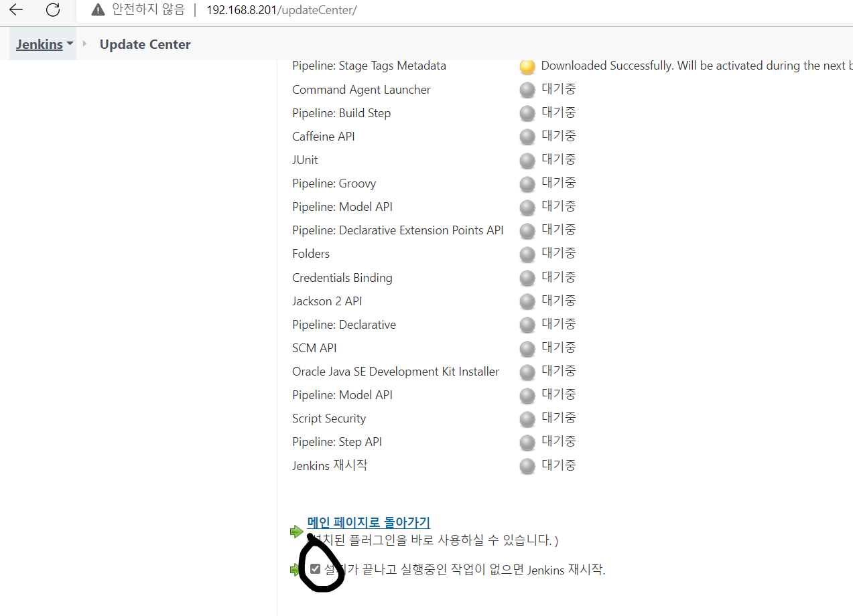Click grey status ball for Declarative Extension Points API

coord(527,230)
